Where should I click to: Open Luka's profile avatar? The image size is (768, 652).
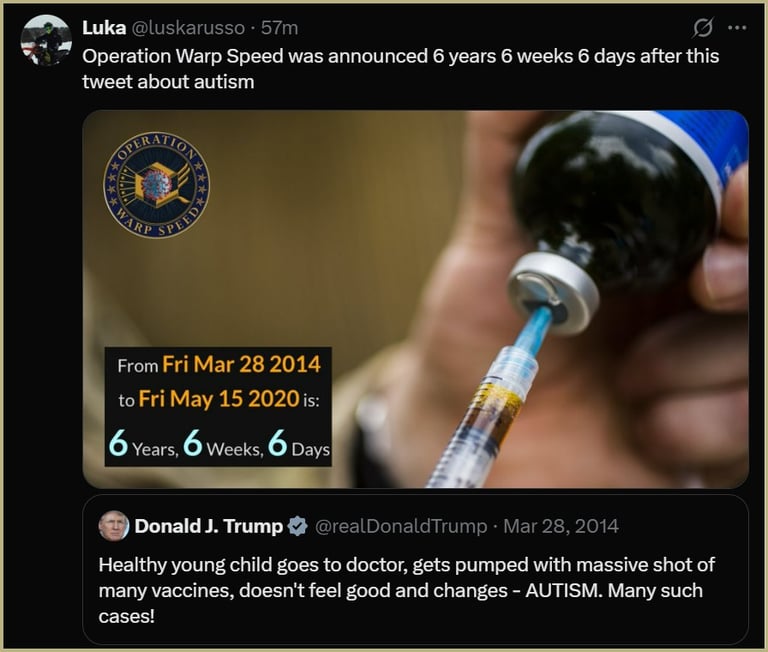[46, 41]
